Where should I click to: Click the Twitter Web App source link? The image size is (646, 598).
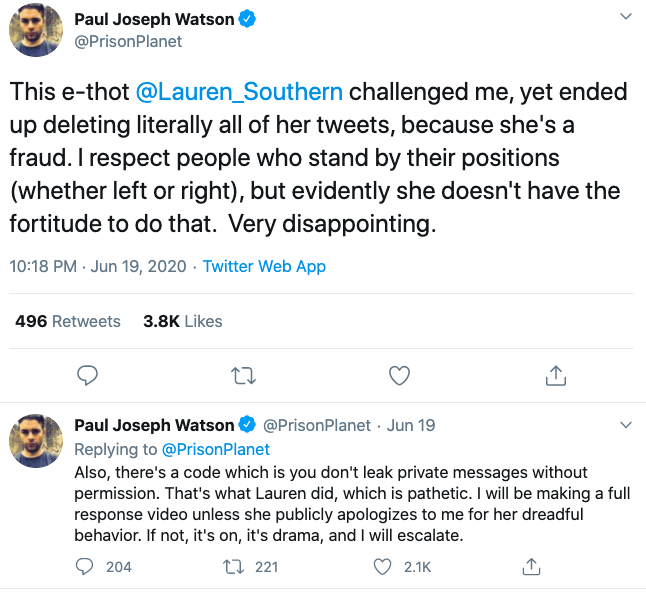[264, 267]
